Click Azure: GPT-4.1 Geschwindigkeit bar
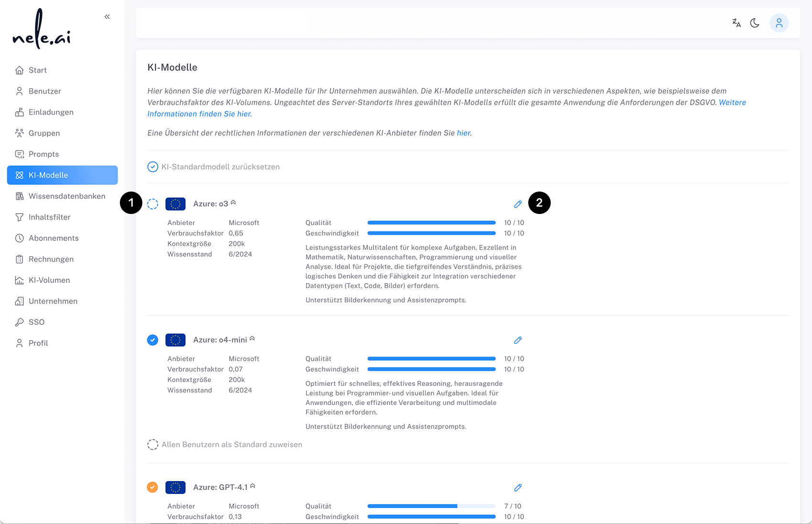The height and width of the screenshot is (524, 812). tap(431, 516)
